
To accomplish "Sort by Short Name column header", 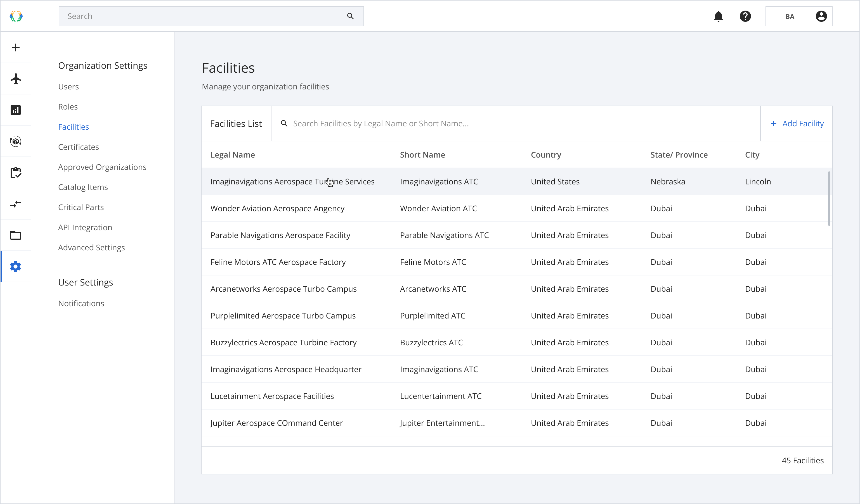I will coord(422,155).
